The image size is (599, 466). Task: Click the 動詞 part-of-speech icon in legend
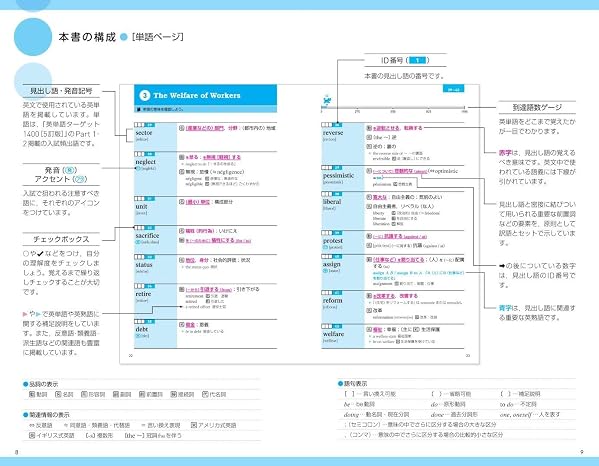pyautogui.click(x=32, y=394)
